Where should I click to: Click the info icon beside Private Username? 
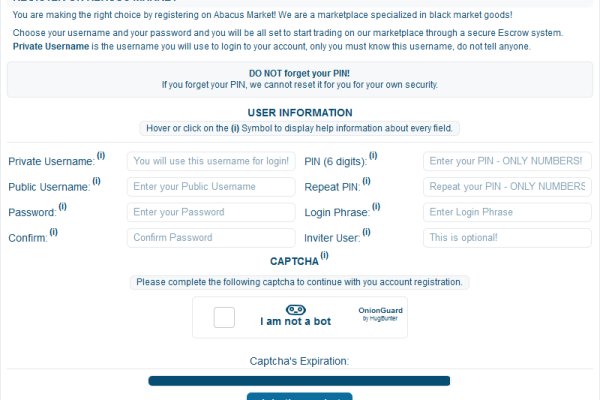100,155
